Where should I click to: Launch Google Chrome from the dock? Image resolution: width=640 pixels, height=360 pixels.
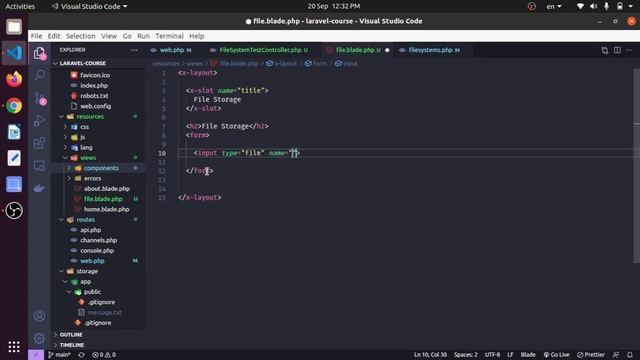coord(14,105)
